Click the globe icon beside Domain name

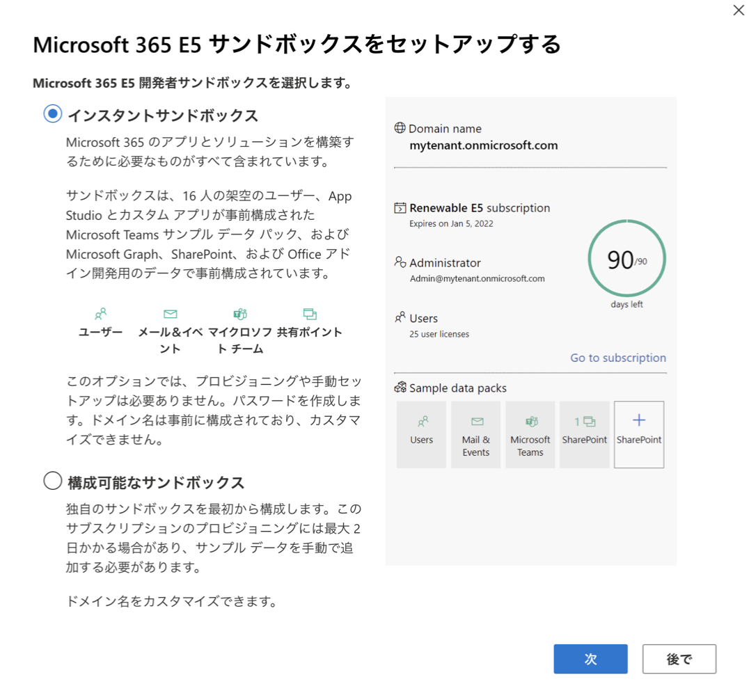click(400, 128)
